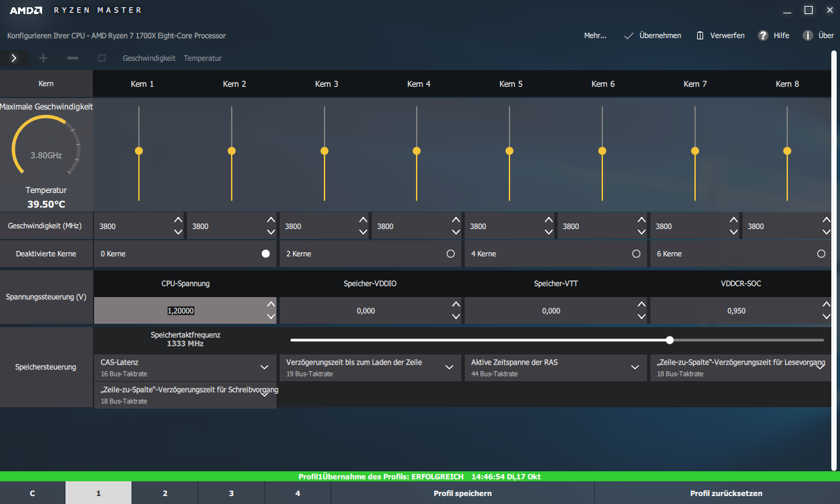
Task: Toggle the Geschwindigkeit view in the toolbar
Action: pos(149,58)
